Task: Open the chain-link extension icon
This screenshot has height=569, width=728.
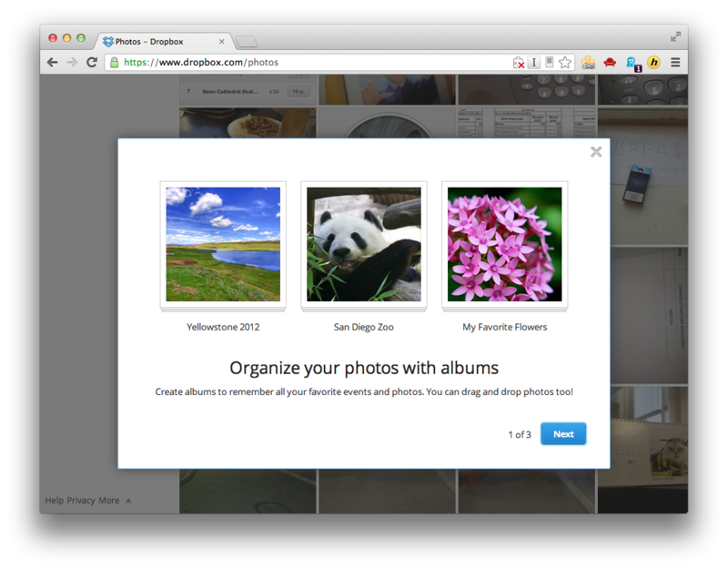Action: [x=587, y=62]
